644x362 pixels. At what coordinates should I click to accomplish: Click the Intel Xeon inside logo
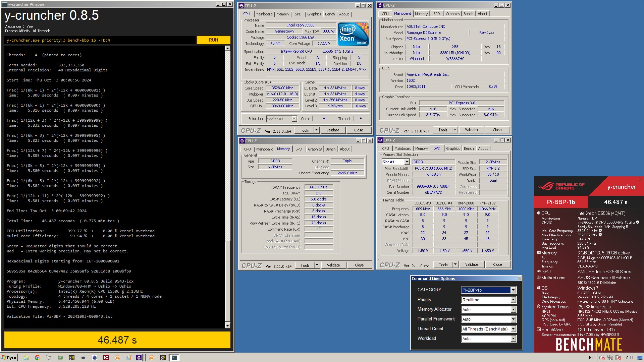[353, 34]
